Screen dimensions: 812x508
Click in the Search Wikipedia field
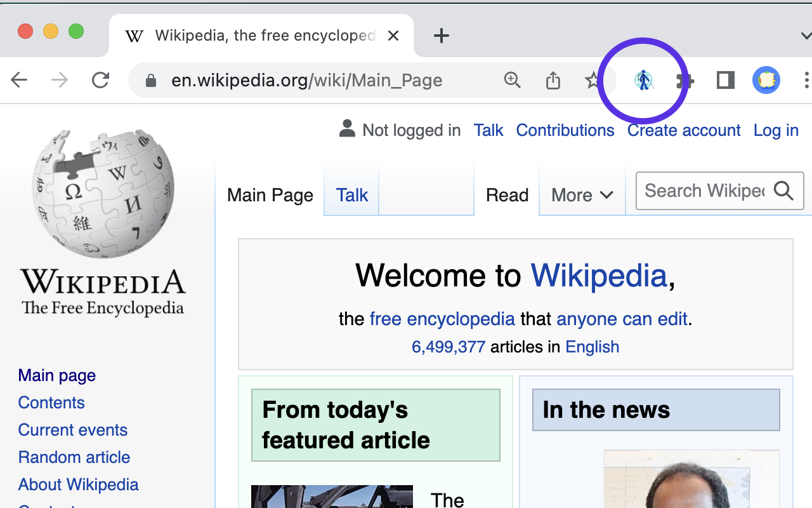[704, 190]
